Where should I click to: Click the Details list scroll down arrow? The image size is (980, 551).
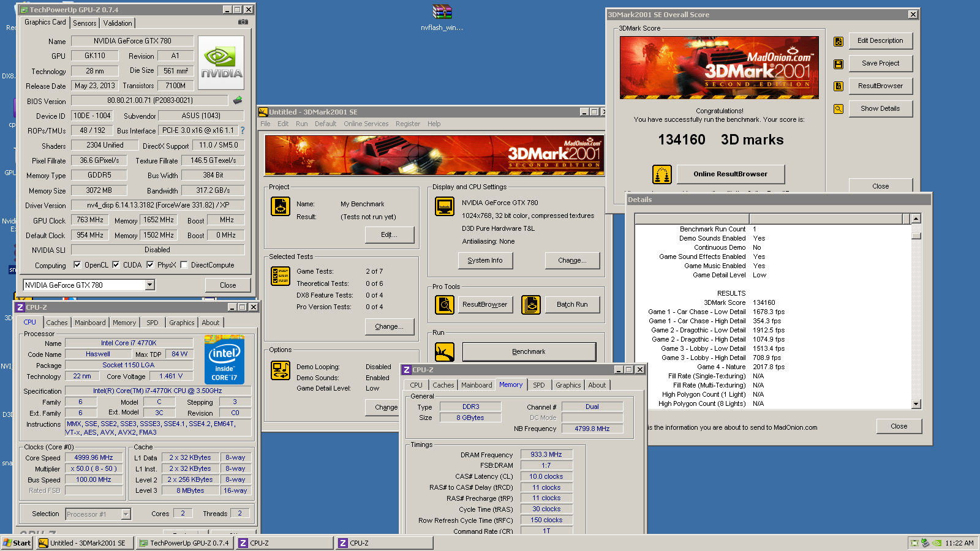pos(916,404)
